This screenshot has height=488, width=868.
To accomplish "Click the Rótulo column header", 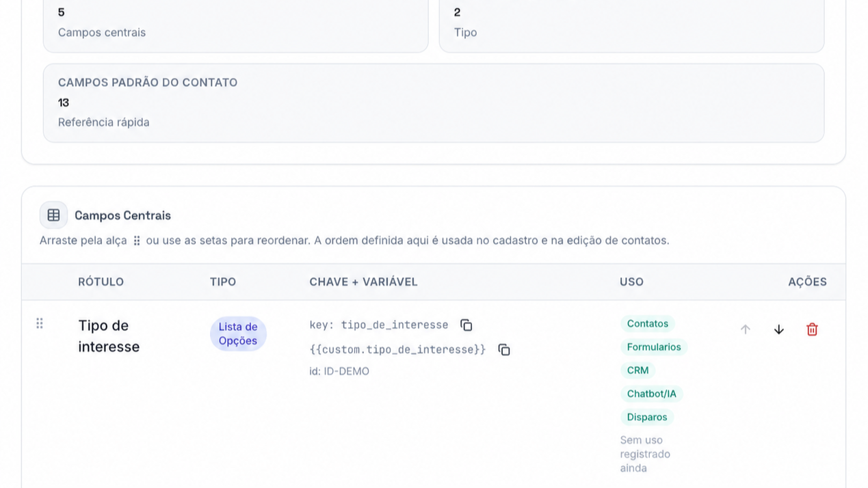I will (x=101, y=282).
